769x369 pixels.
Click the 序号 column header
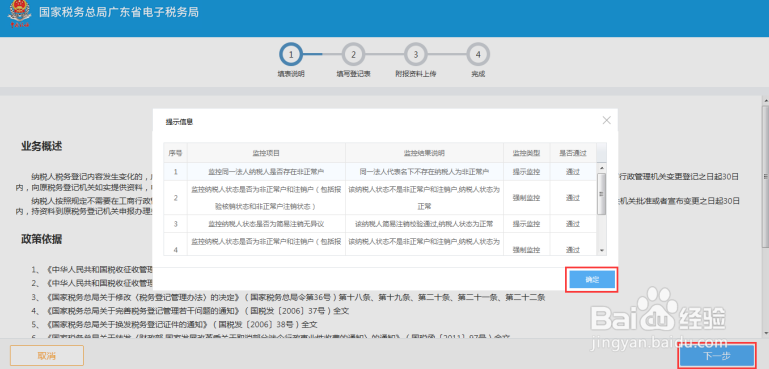click(x=175, y=153)
